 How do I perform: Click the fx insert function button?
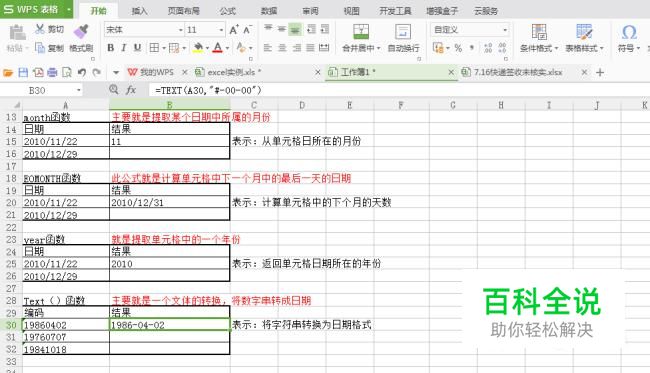[131, 90]
